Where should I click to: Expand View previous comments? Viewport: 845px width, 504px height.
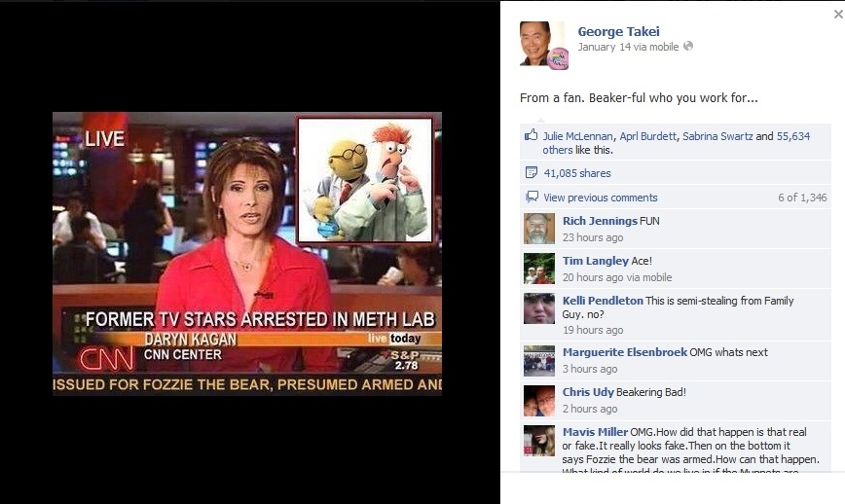pyautogui.click(x=601, y=198)
